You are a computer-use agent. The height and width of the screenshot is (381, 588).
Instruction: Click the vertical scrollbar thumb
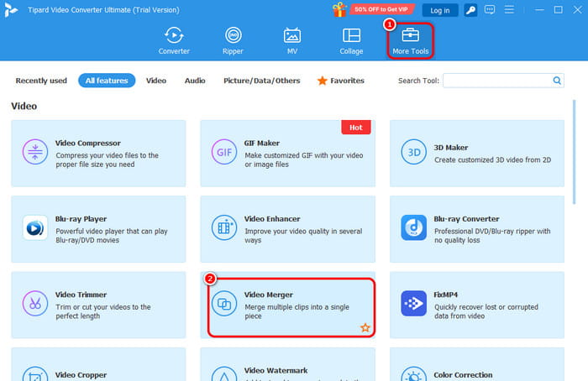pos(574,152)
